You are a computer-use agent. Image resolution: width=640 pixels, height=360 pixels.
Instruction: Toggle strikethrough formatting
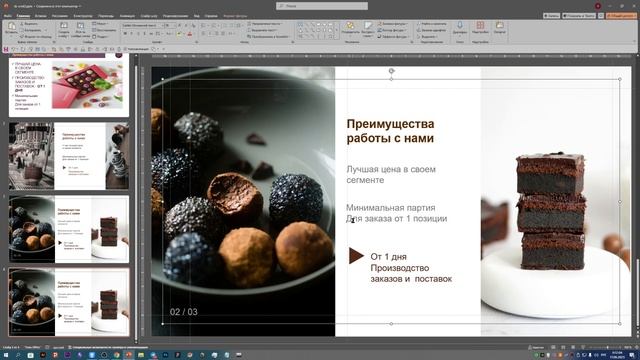click(151, 34)
